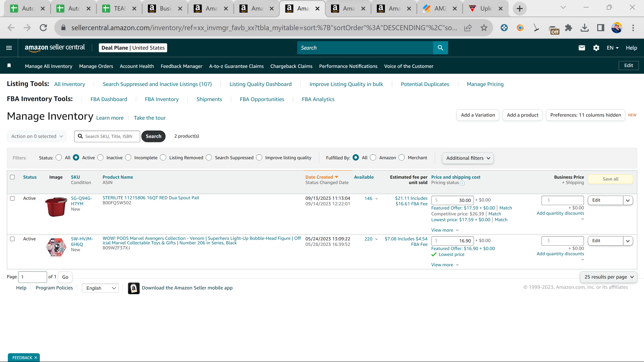Close the FEEDBACK tab with the X
644x362 pixels.
tap(36, 357)
